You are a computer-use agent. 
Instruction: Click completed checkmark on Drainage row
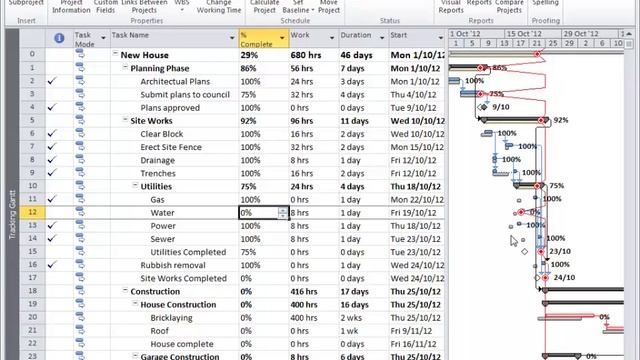(x=51, y=160)
